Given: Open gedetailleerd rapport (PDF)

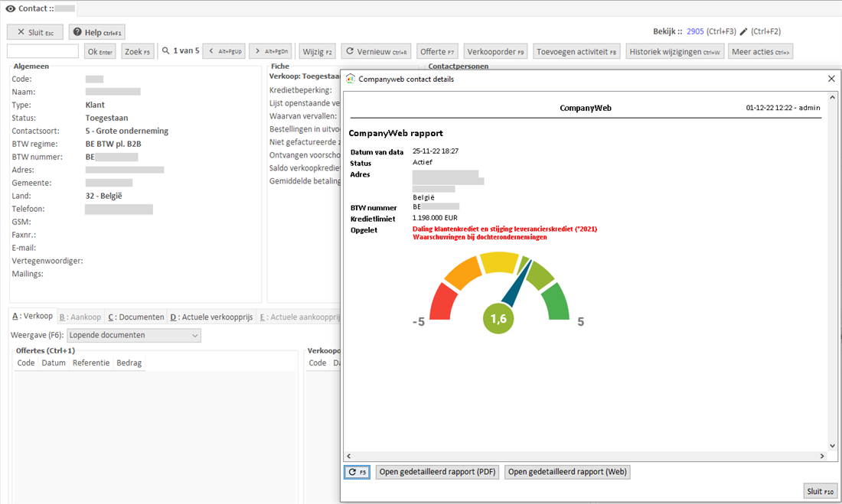Looking at the screenshot, I should pos(437,472).
